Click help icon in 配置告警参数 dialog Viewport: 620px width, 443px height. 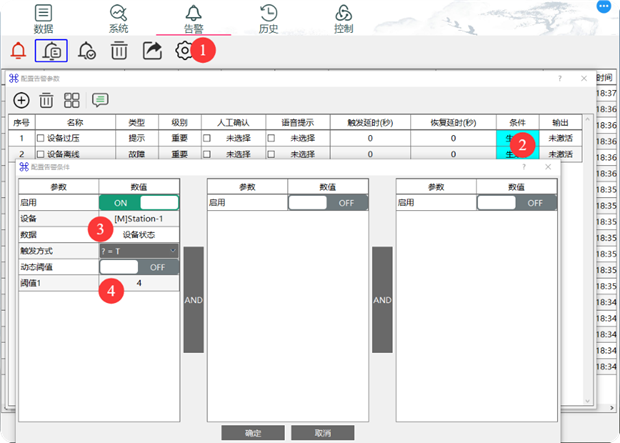(560, 78)
